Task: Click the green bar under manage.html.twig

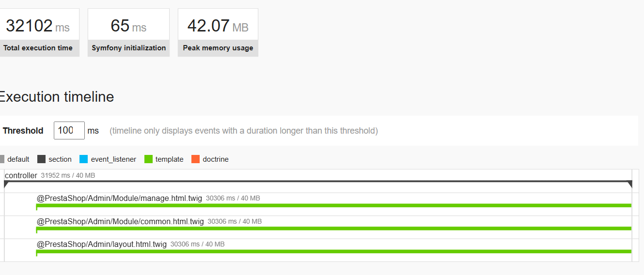Action: tap(333, 206)
